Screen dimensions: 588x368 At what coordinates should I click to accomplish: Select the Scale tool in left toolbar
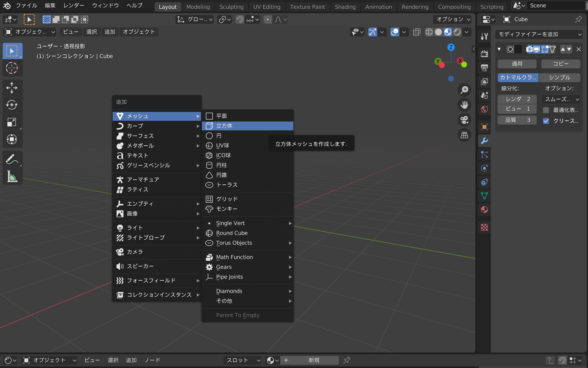[12, 122]
